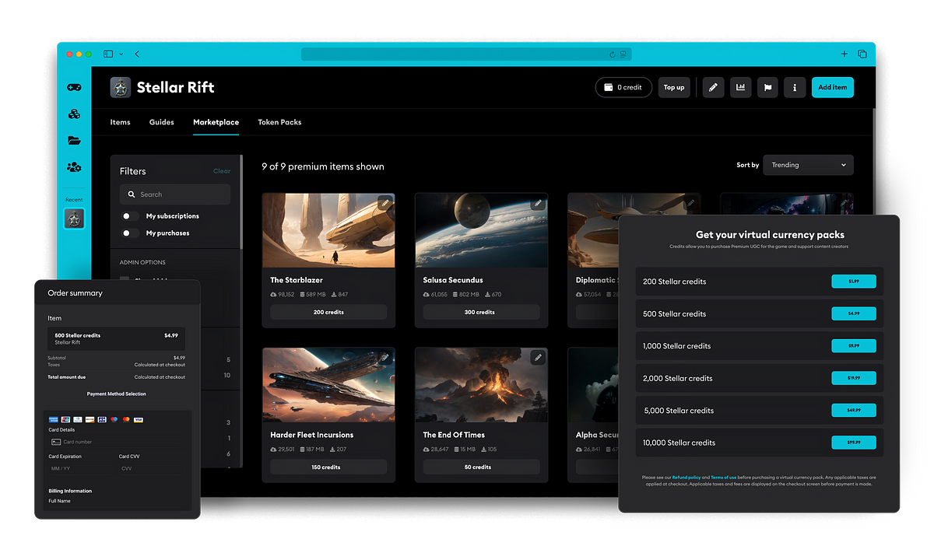
Task: Clear all filters with Clear link
Action: [222, 171]
